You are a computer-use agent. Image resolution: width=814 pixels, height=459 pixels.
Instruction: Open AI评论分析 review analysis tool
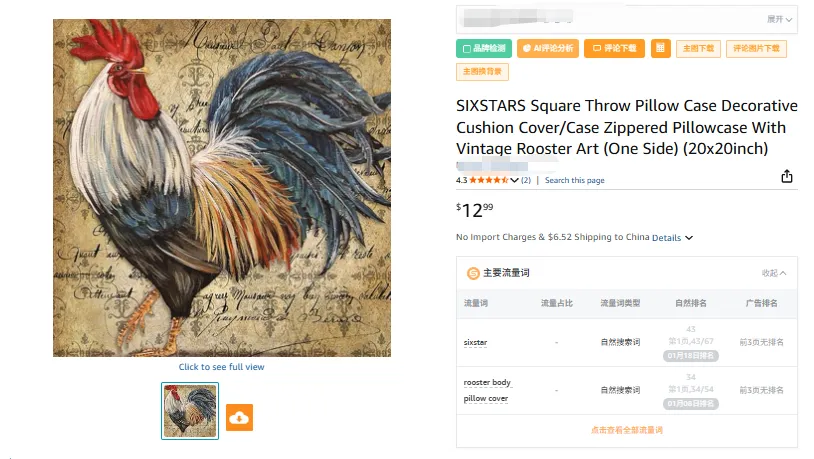pyautogui.click(x=548, y=48)
